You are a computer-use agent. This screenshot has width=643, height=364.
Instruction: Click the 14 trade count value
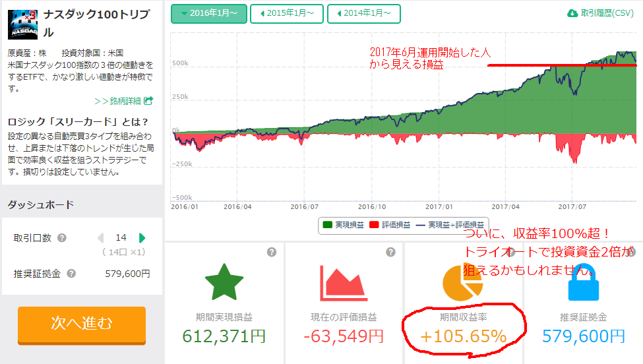121,238
